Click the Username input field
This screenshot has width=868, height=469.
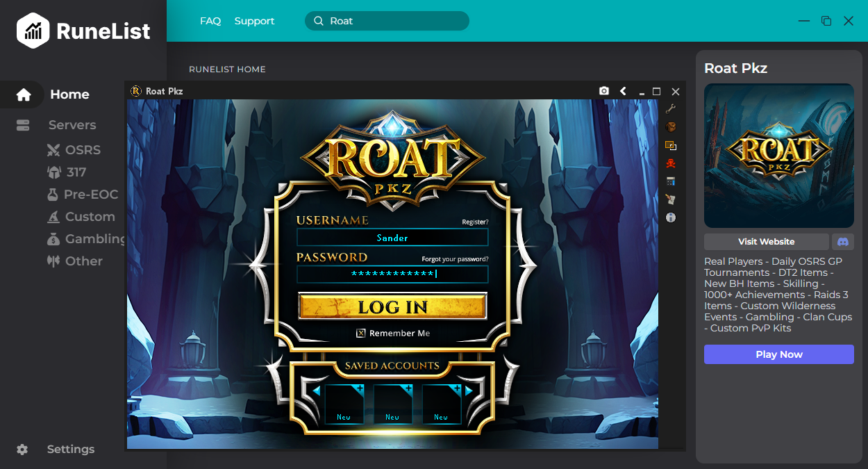point(392,238)
